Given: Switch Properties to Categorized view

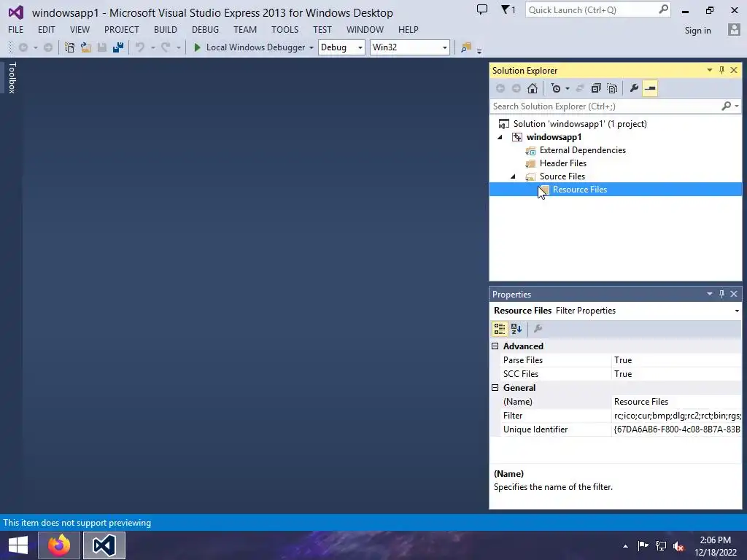Looking at the screenshot, I should pos(499,329).
